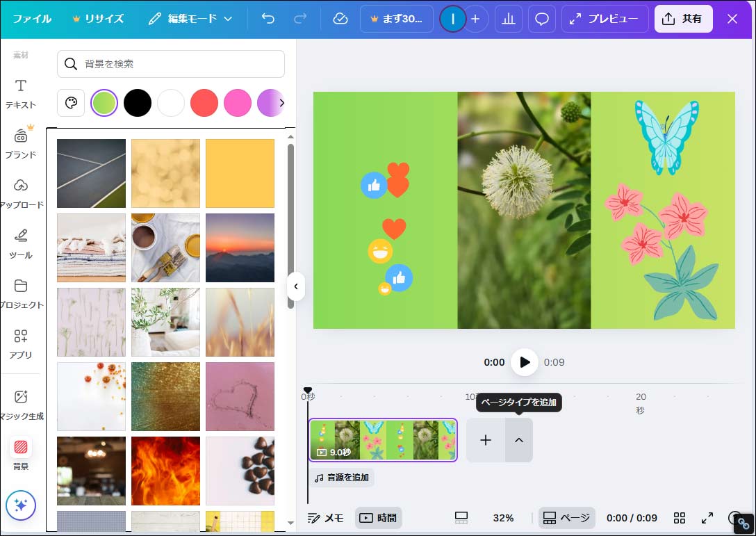Add a new page with the plus button

[x=486, y=440]
